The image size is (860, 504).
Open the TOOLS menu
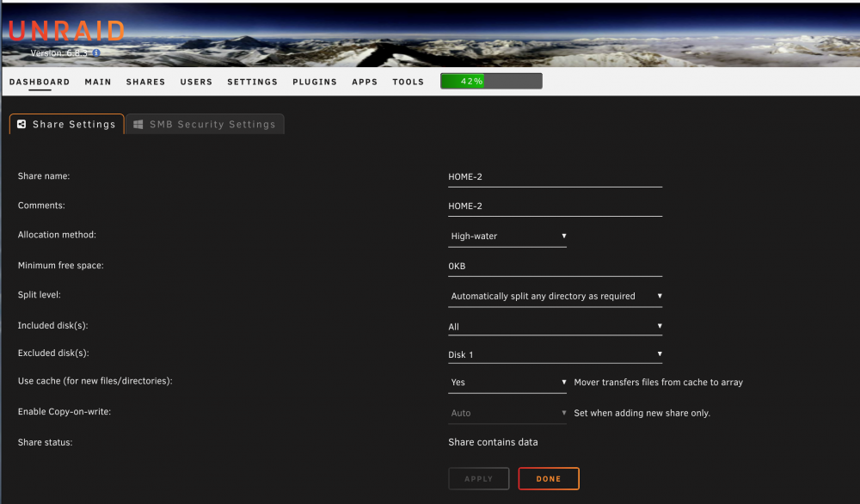tap(408, 82)
